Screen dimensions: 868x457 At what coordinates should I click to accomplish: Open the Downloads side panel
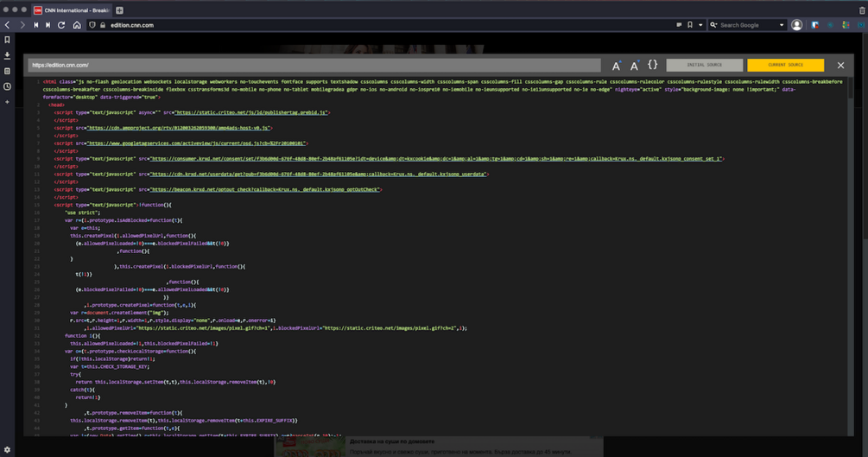pos(7,55)
